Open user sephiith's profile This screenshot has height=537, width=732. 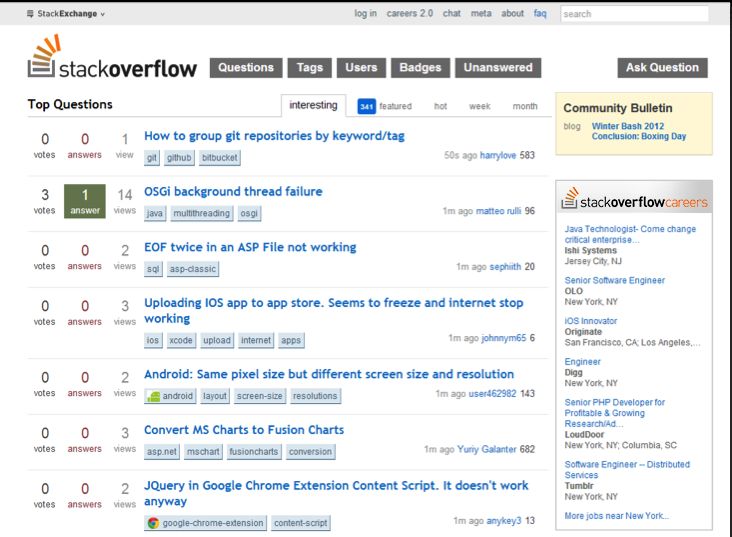(x=505, y=267)
